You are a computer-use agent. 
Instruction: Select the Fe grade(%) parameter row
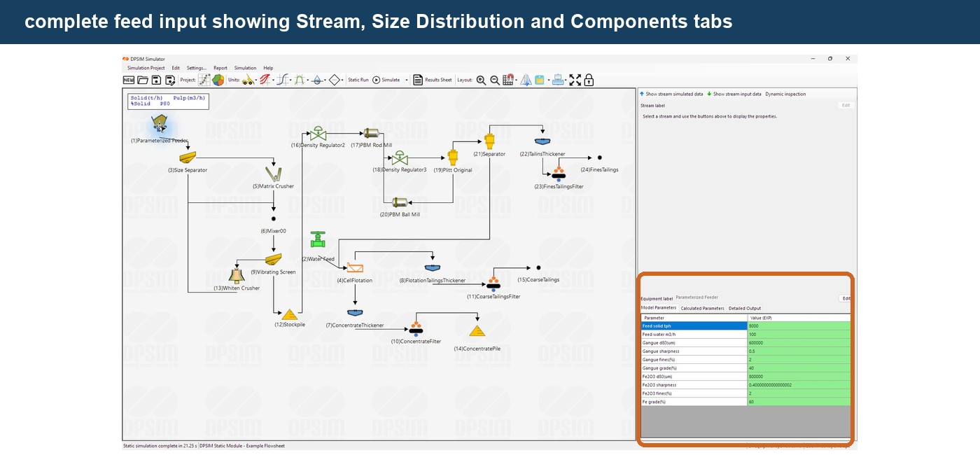(x=745, y=402)
